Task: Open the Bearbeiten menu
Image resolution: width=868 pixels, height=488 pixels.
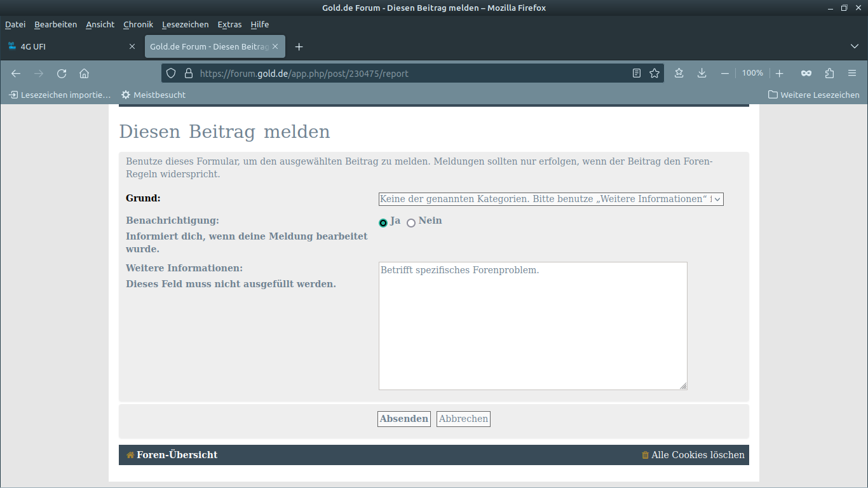Action: pyautogui.click(x=56, y=24)
